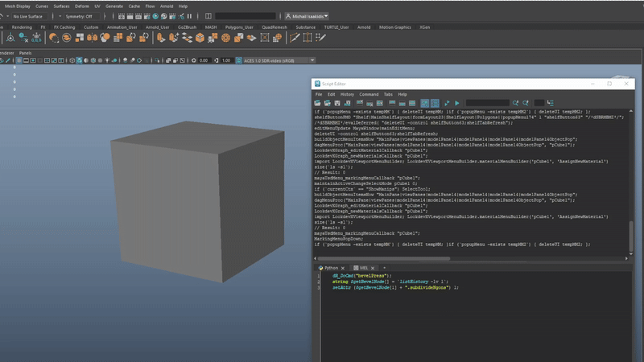The width and height of the screenshot is (644, 362).
Task: Close the MEL script tab
Action: point(374,268)
